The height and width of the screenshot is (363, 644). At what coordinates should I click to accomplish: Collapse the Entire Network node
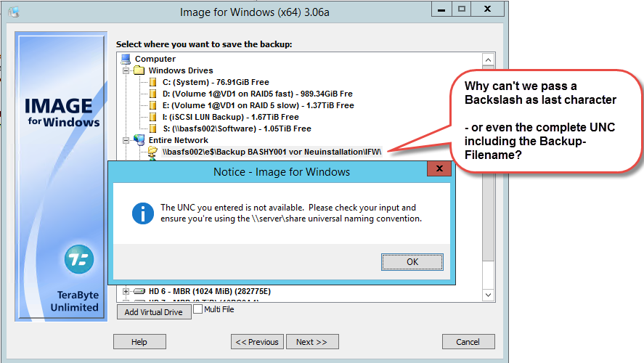126,140
